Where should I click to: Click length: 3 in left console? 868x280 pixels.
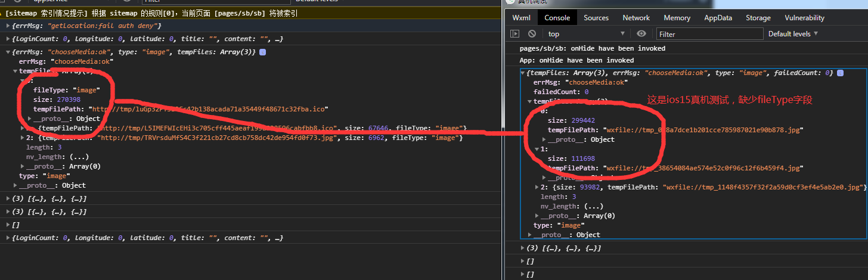pos(44,147)
